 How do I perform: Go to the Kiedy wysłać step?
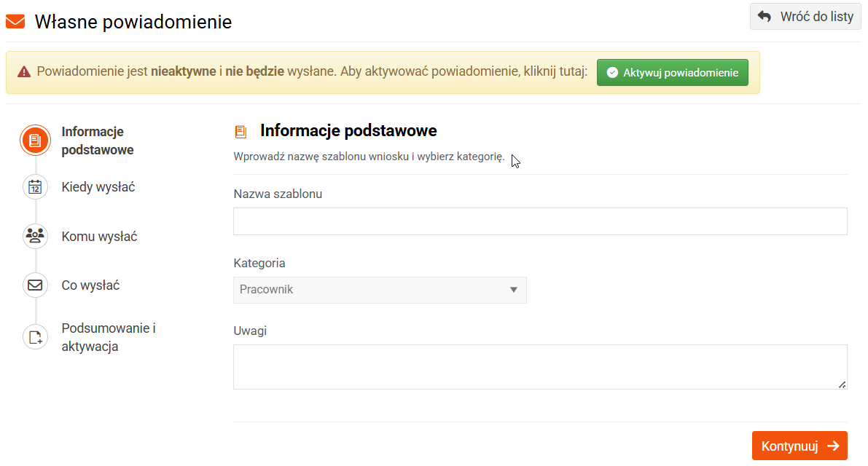point(98,187)
